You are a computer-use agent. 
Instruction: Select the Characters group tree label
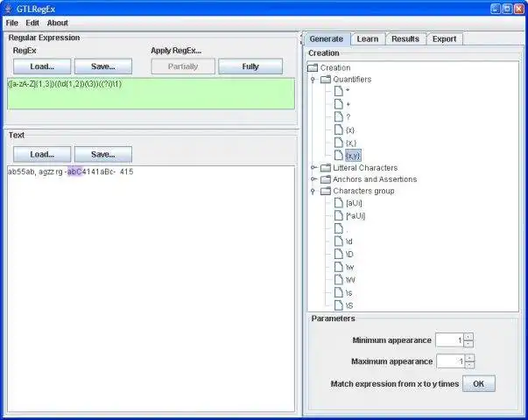coord(363,191)
